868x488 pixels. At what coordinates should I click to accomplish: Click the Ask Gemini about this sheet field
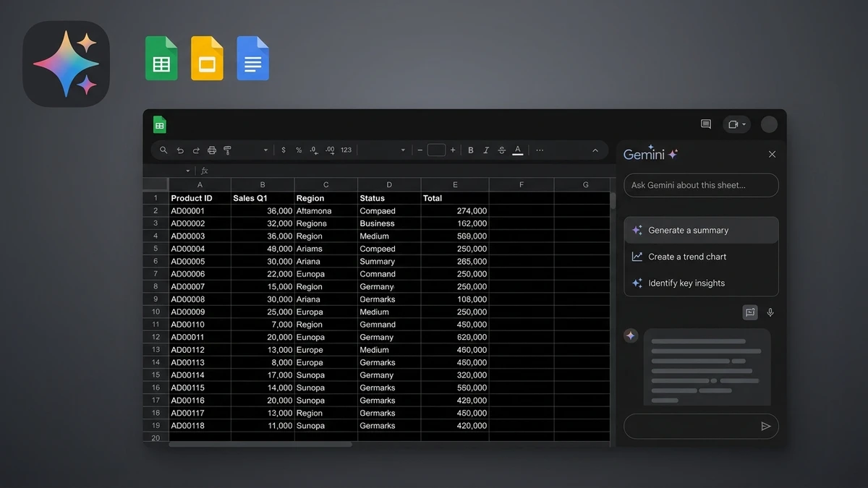click(x=701, y=185)
